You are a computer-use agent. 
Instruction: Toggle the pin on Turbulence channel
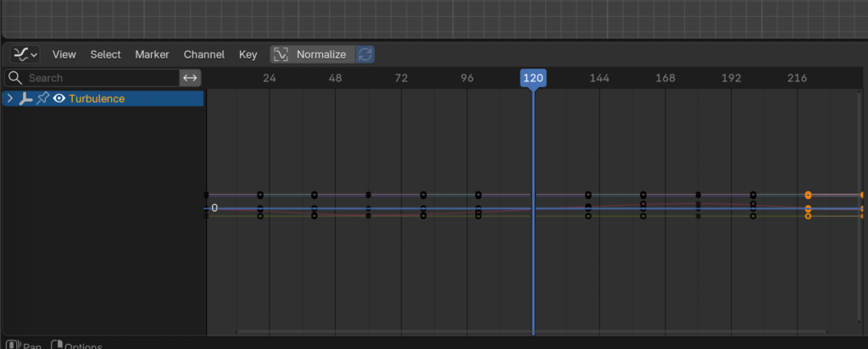coord(42,99)
